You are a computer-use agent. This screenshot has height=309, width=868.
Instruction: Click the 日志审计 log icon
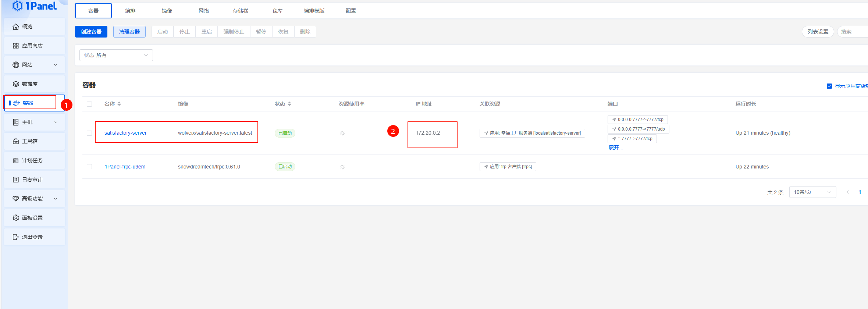point(16,180)
